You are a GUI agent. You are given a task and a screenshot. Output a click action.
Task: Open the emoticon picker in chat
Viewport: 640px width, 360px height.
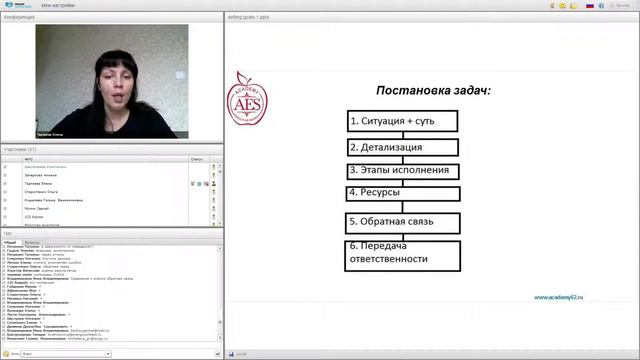[6, 354]
